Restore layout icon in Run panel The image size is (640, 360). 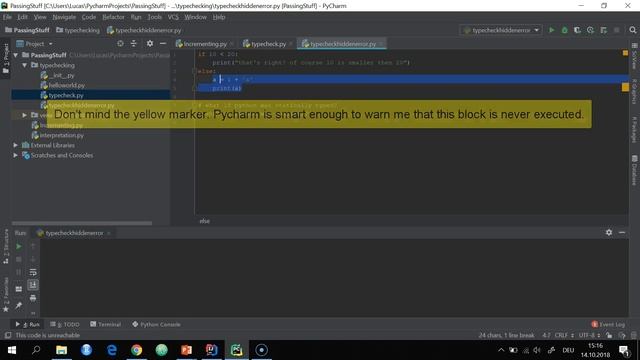(18, 289)
